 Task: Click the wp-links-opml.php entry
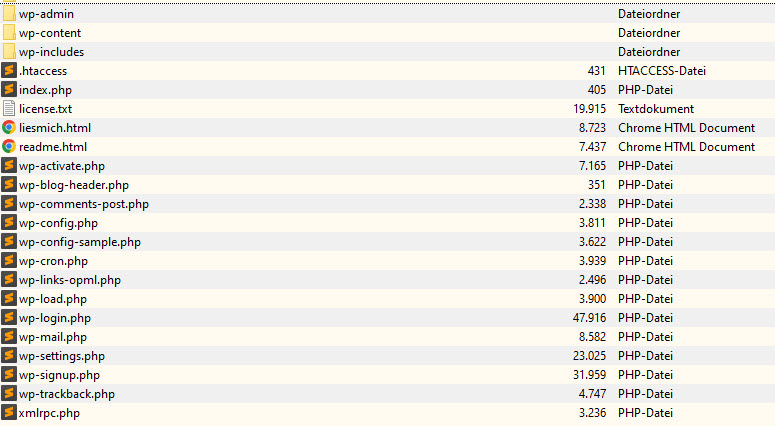click(70, 280)
